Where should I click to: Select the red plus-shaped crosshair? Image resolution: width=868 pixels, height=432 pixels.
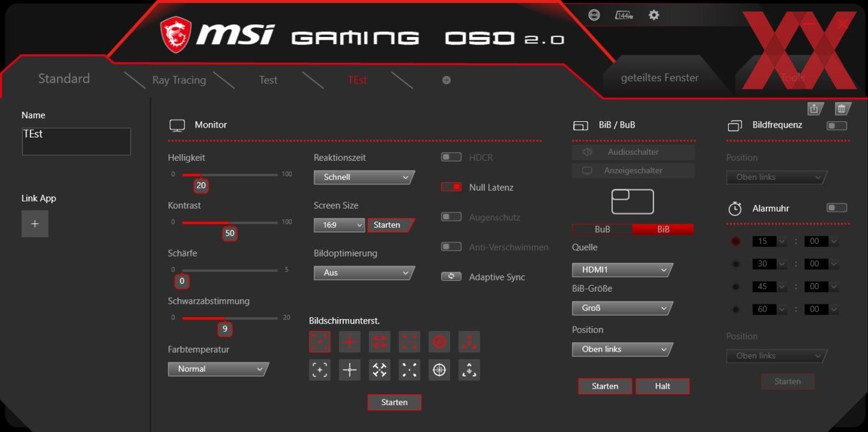coord(350,342)
